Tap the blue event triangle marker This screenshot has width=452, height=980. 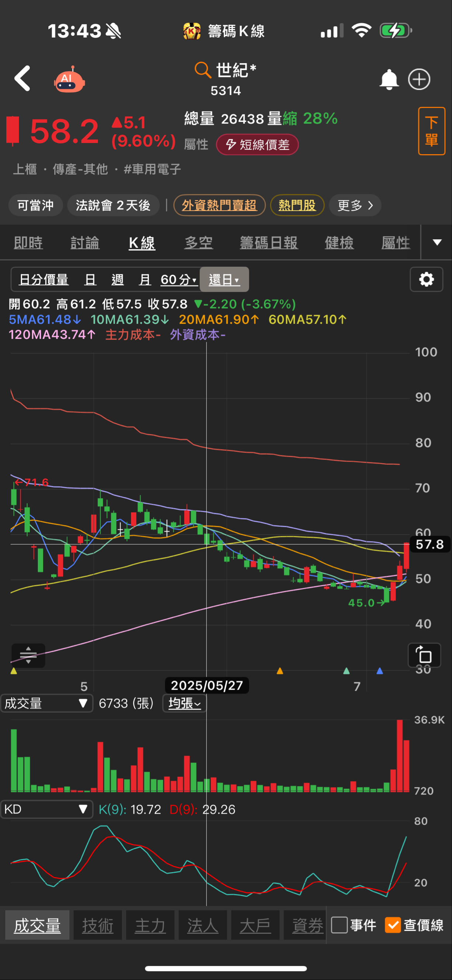[x=379, y=671]
